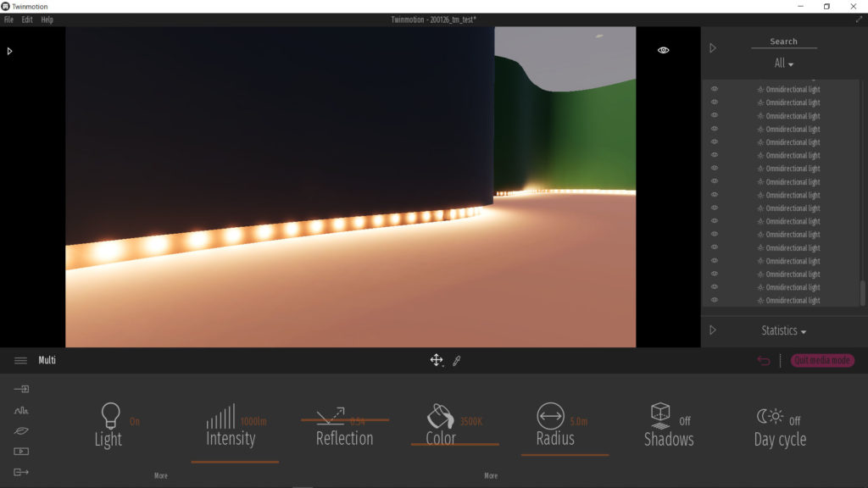Toggle scene visibility with the eye icon above viewport
The height and width of the screenshot is (488, 868).
click(662, 49)
